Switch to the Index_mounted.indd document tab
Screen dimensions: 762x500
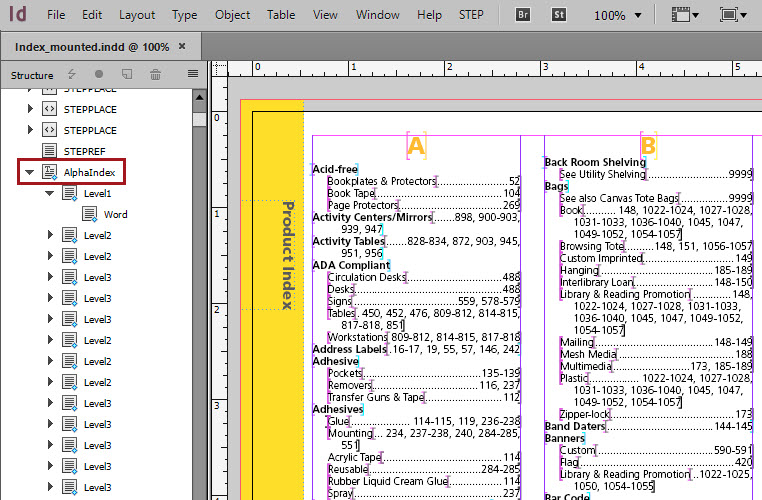[x=92, y=46]
